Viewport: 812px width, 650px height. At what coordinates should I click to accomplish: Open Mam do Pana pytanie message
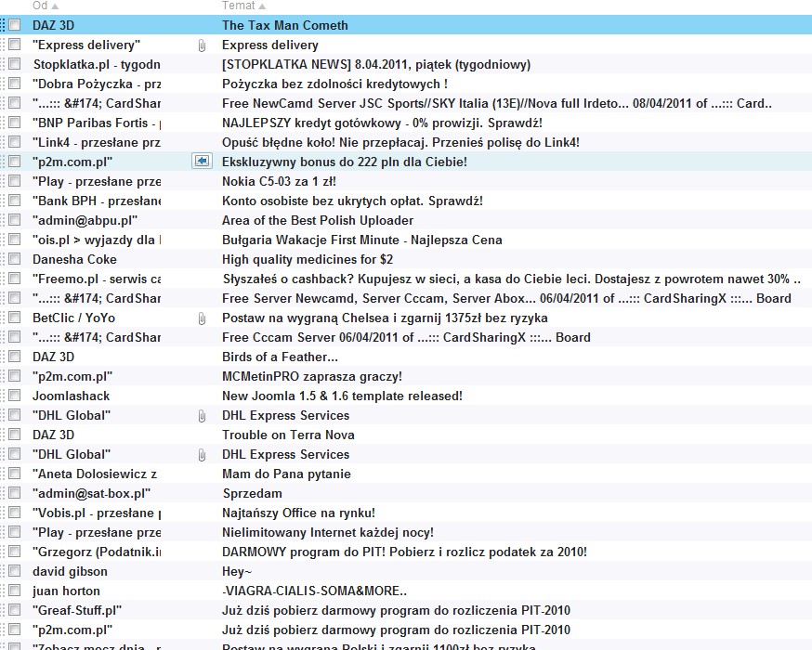(286, 474)
